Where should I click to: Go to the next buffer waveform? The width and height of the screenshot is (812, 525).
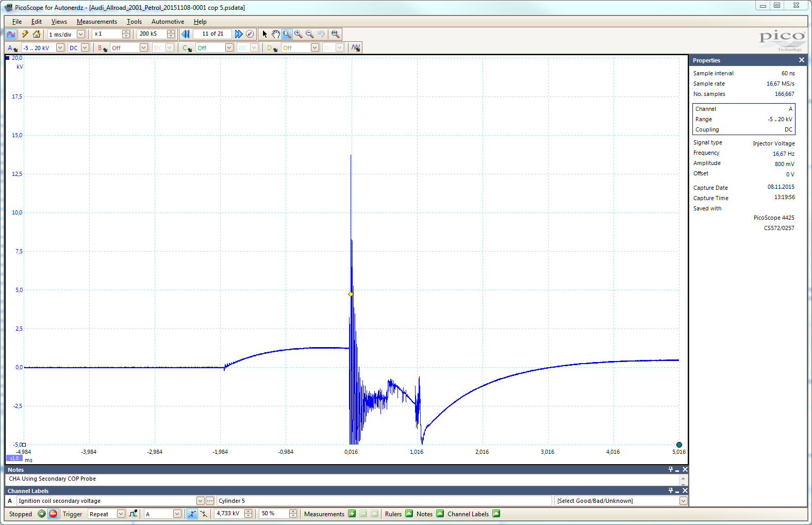click(238, 34)
